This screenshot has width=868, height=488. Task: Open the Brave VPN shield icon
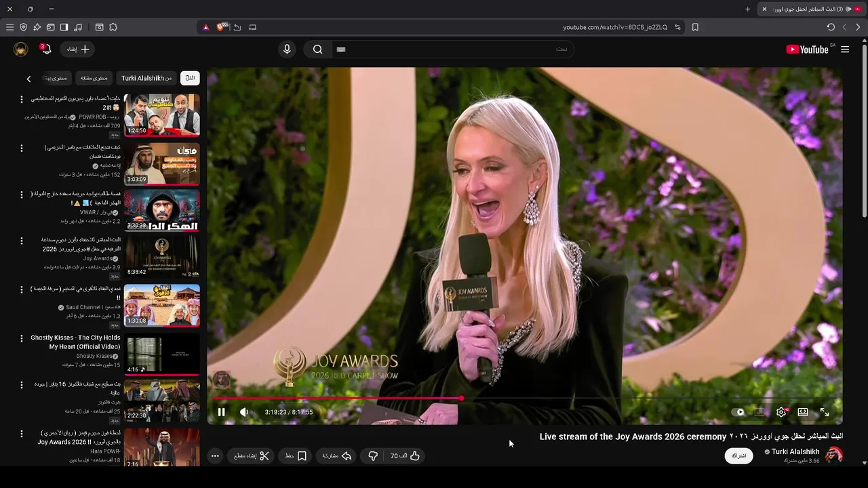23,27
